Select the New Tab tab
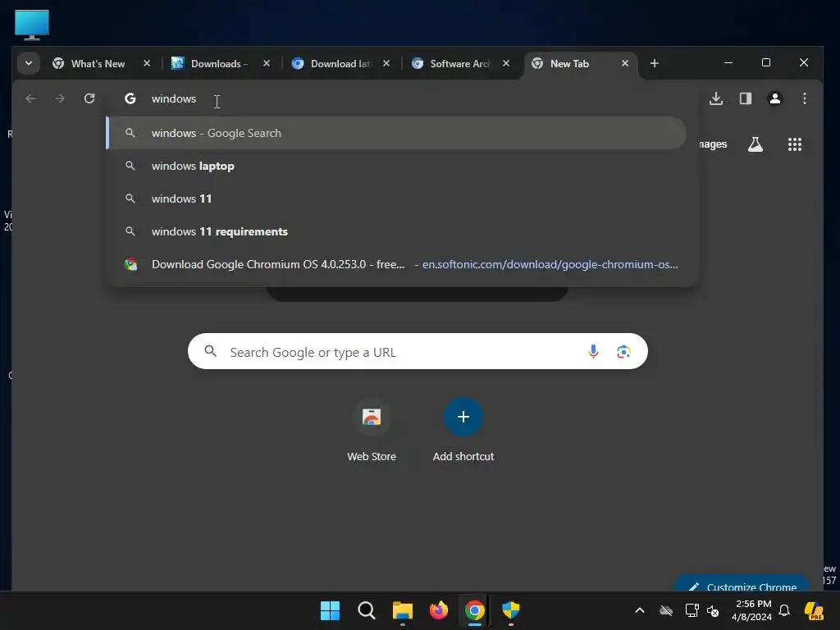Screen dimensions: 840x630 [581, 63]
